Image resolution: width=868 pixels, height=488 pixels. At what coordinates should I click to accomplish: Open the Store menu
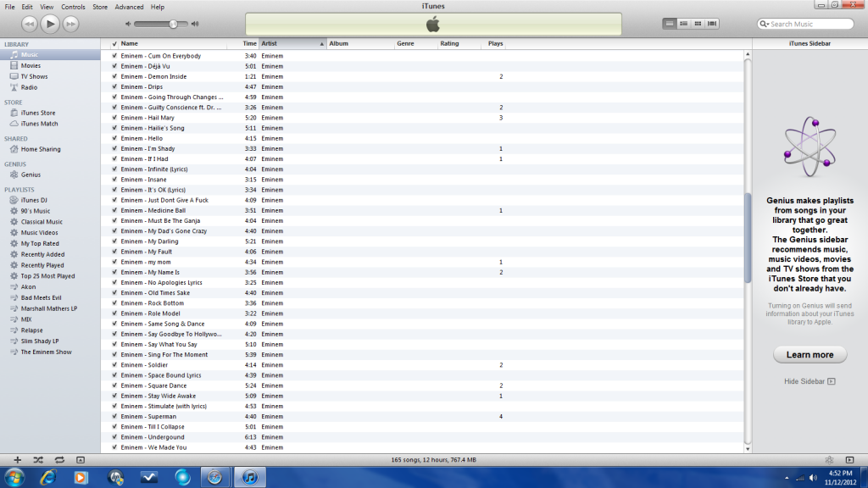100,7
